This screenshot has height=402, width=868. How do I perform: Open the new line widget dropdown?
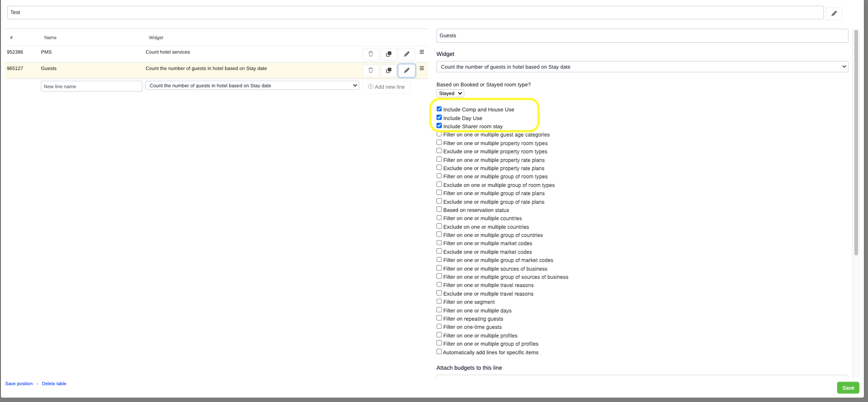pos(252,85)
